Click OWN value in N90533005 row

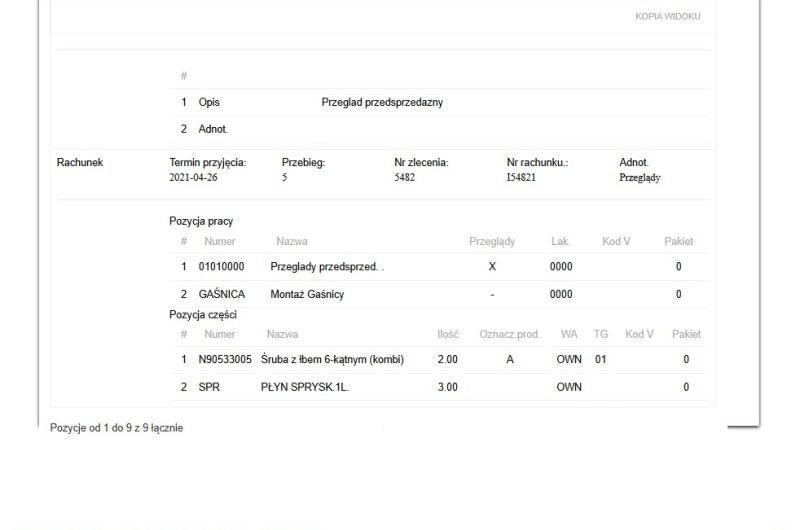coord(569,360)
